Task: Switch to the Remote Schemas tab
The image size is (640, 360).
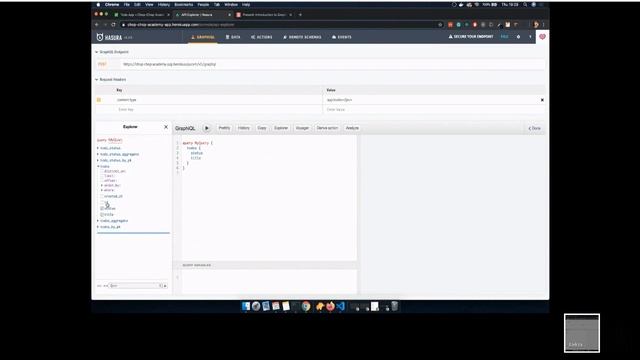Action: (x=302, y=37)
